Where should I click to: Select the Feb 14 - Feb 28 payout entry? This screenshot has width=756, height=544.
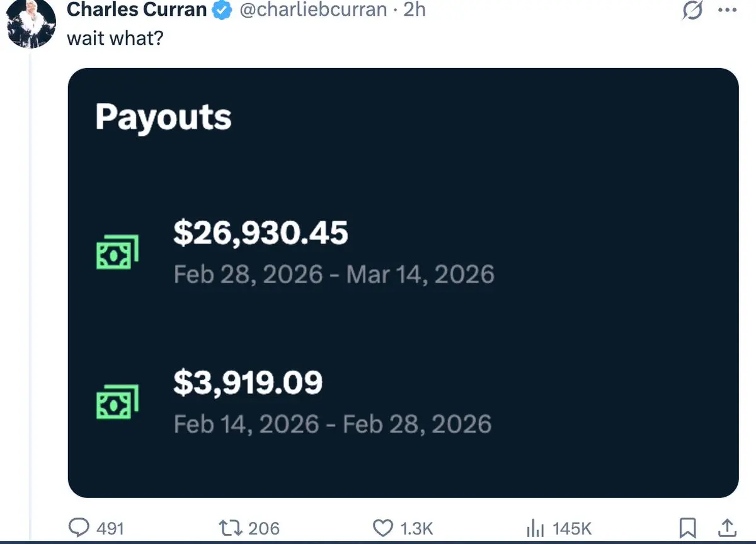pyautogui.click(x=332, y=424)
